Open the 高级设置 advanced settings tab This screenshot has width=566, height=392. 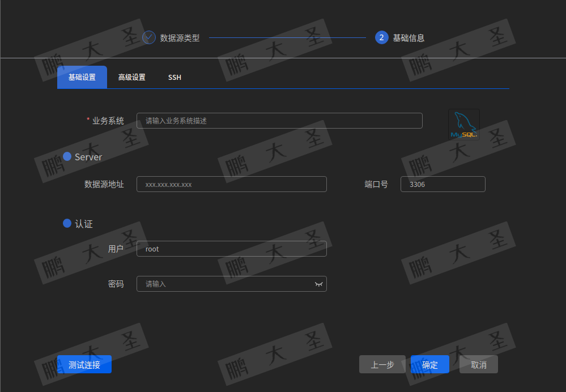(x=131, y=77)
